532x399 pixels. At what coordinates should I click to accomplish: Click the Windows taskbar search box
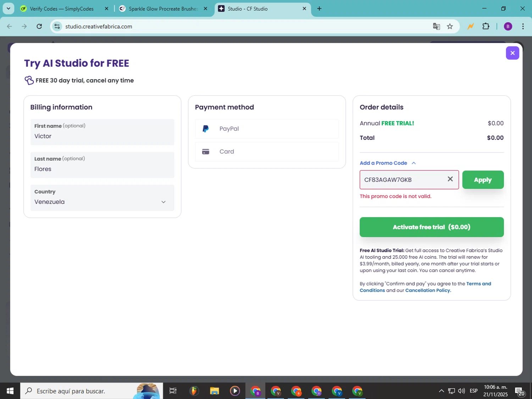coord(92,391)
